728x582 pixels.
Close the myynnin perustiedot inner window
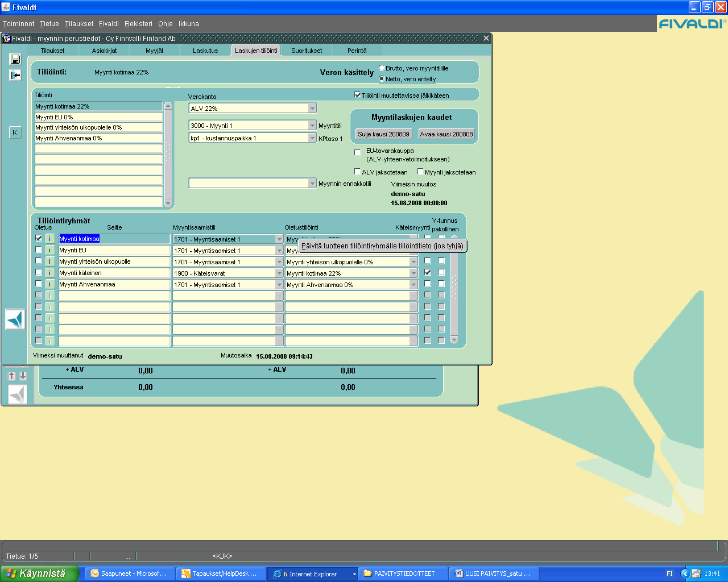486,38
